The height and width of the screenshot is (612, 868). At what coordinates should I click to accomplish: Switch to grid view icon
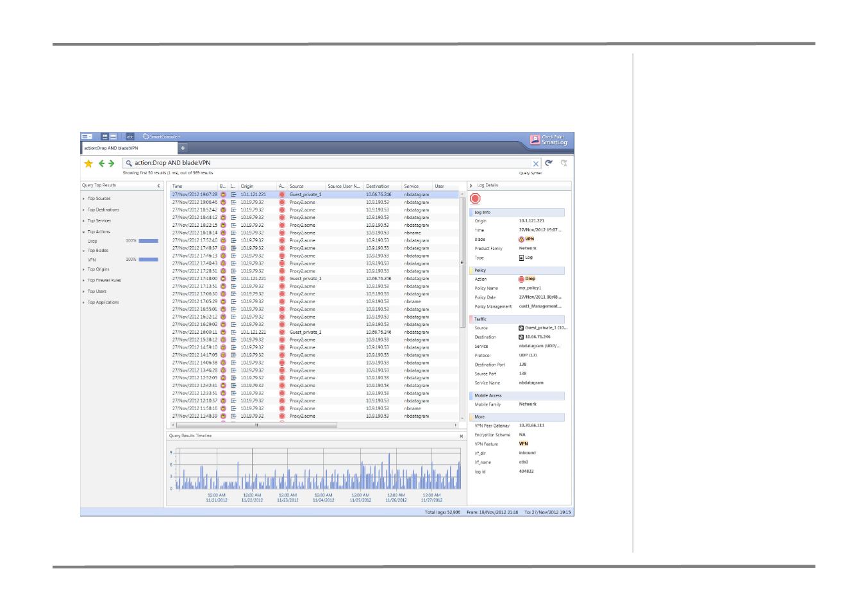pyautogui.click(x=105, y=136)
